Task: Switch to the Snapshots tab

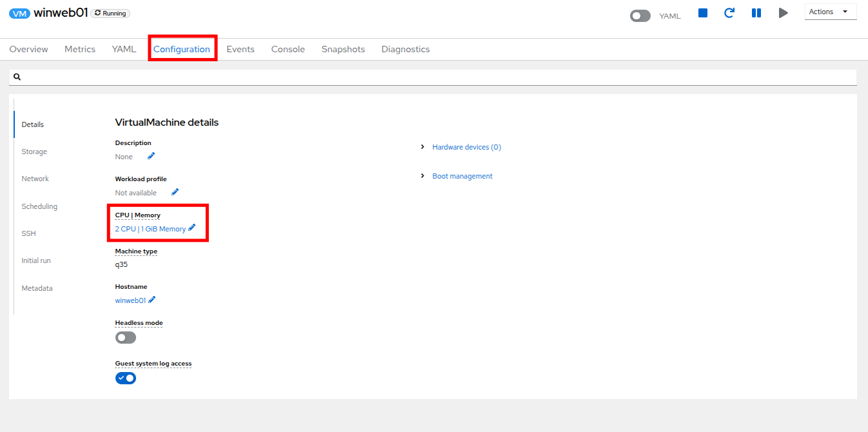Action: point(343,49)
